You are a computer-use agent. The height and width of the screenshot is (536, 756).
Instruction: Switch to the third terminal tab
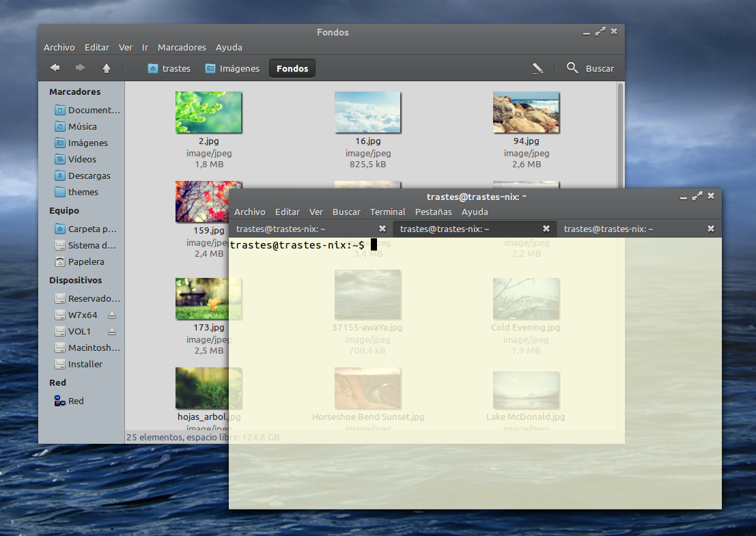pos(639,229)
